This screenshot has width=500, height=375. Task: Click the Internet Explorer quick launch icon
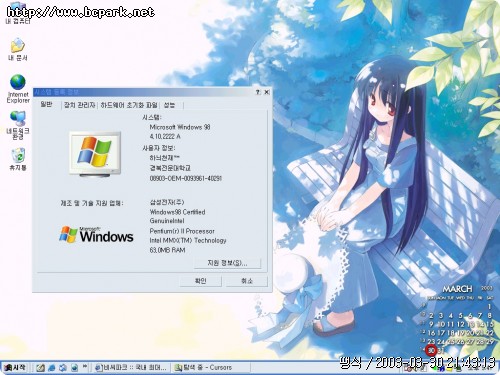tap(52, 368)
